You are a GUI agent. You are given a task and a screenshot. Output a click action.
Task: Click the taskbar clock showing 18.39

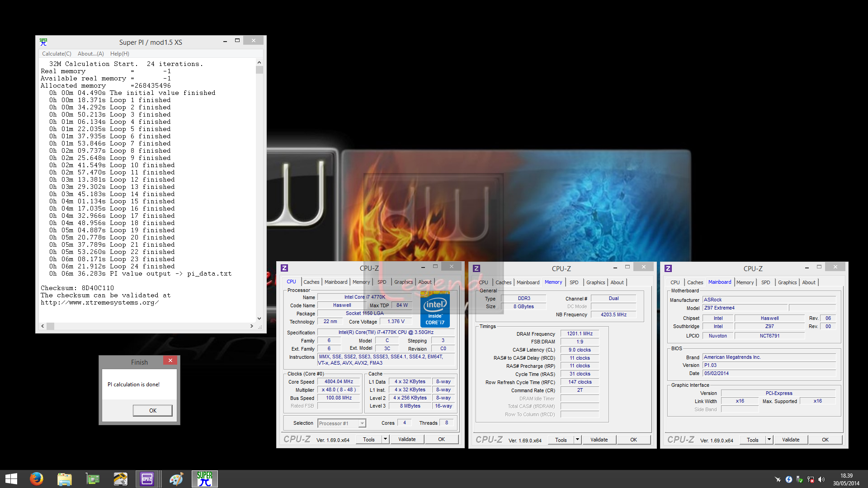click(846, 479)
